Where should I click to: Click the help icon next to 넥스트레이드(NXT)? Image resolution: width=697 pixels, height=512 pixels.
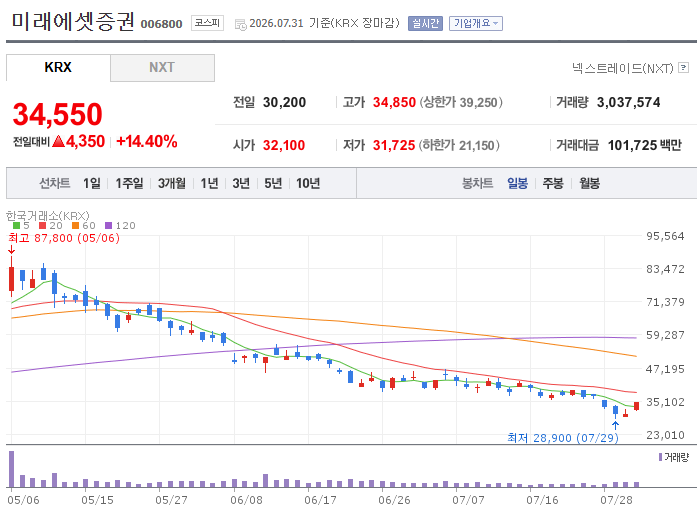click(684, 68)
